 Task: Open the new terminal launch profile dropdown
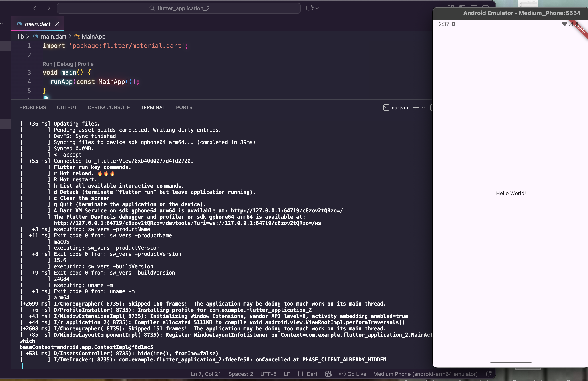click(x=423, y=108)
